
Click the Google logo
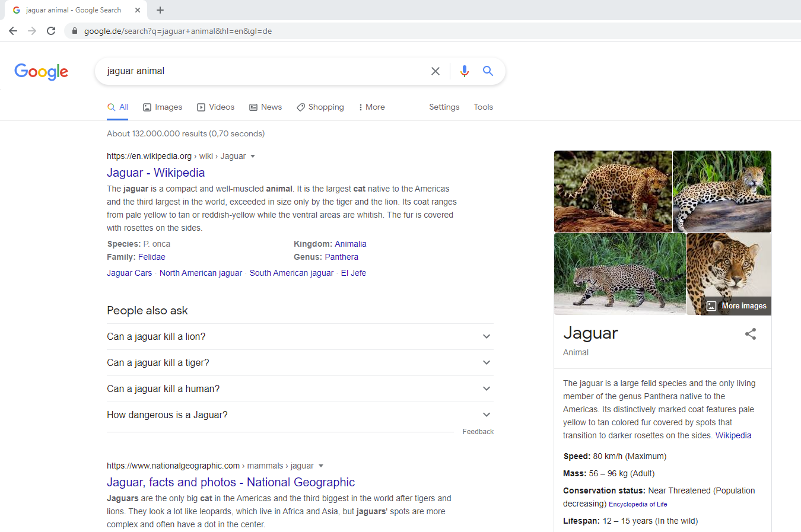click(x=42, y=72)
